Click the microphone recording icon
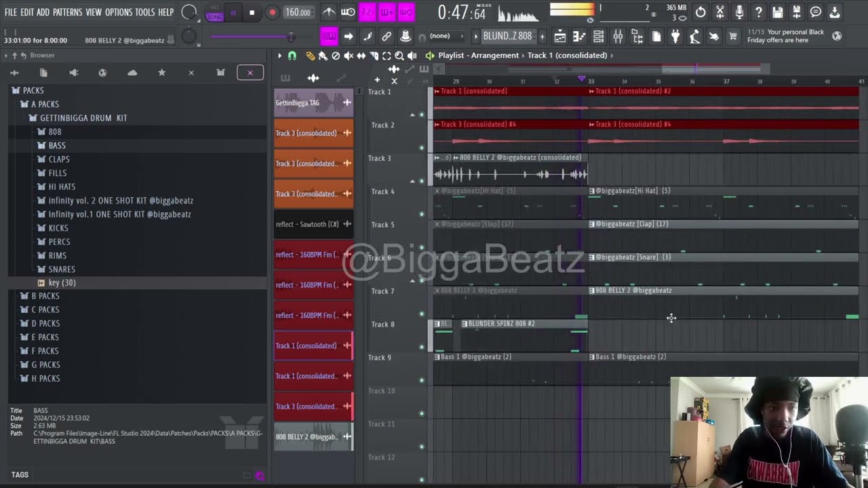This screenshot has width=868, height=488. (x=739, y=12)
